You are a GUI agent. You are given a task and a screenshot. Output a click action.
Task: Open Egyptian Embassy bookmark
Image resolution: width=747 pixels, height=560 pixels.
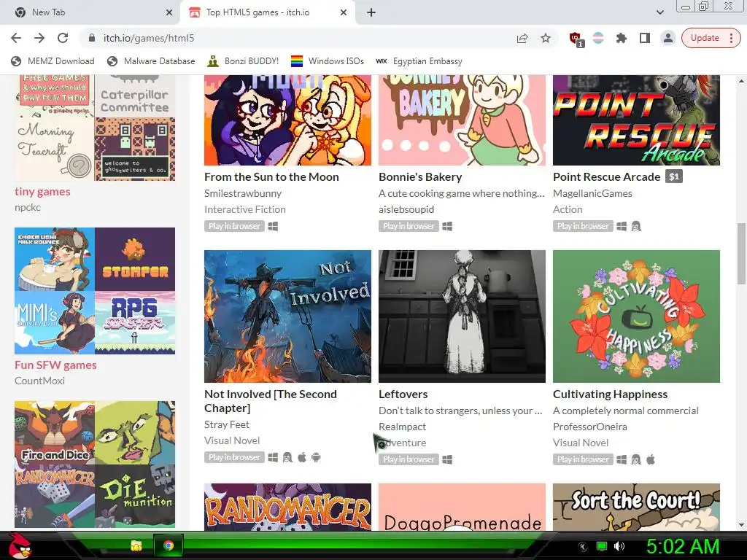[419, 61]
